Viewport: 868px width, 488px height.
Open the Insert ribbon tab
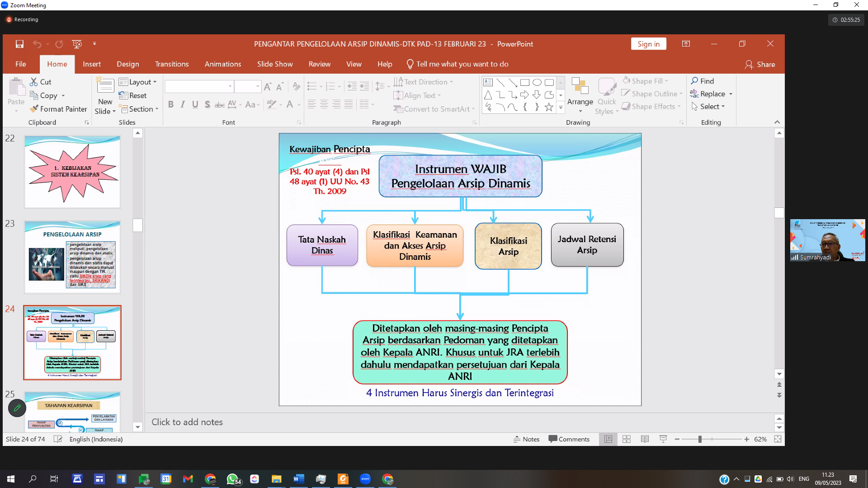pos(91,64)
